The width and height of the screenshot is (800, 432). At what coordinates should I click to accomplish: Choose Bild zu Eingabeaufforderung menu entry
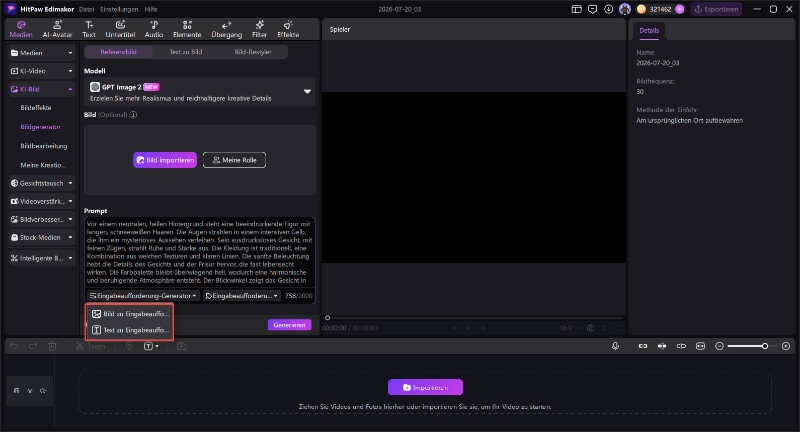click(x=130, y=314)
